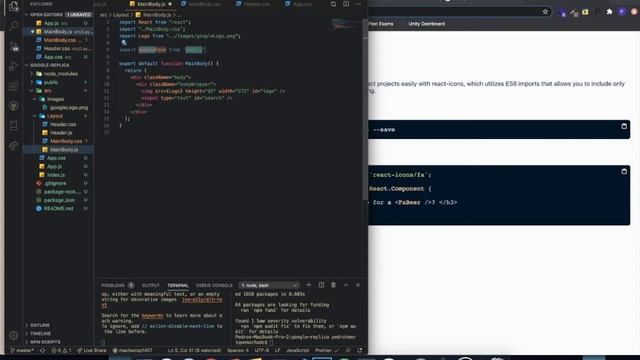The width and height of the screenshot is (640, 360).
Task: Open the Source Control view in the activity bar
Action: (x=13, y=46)
